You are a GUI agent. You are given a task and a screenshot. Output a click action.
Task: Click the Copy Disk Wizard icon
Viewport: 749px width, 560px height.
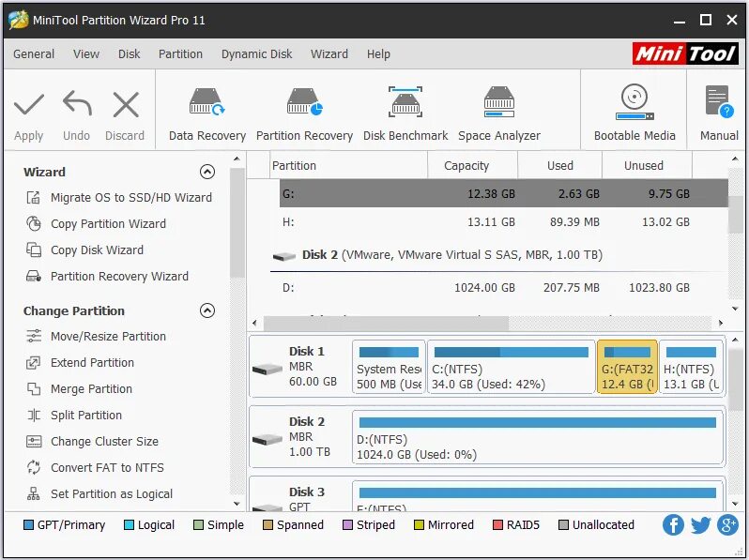(x=34, y=250)
